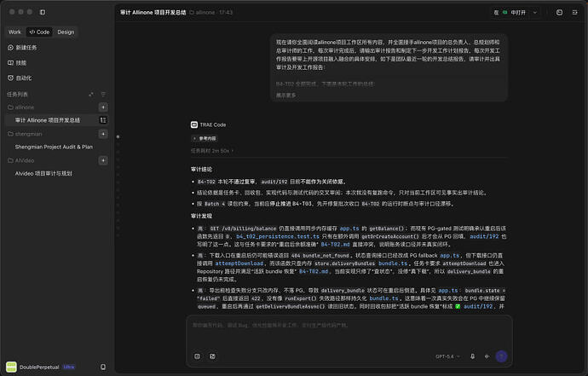
Task: Open Shengmian Project Audit & Plan task
Action: [x=54, y=147]
